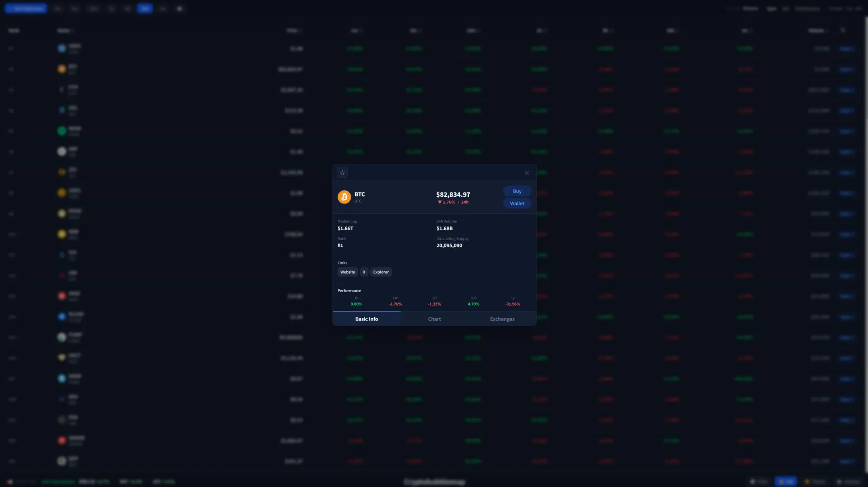Image resolution: width=868 pixels, height=487 pixels.
Task: Click the orange Bitcoin logo icon
Action: 344,197
